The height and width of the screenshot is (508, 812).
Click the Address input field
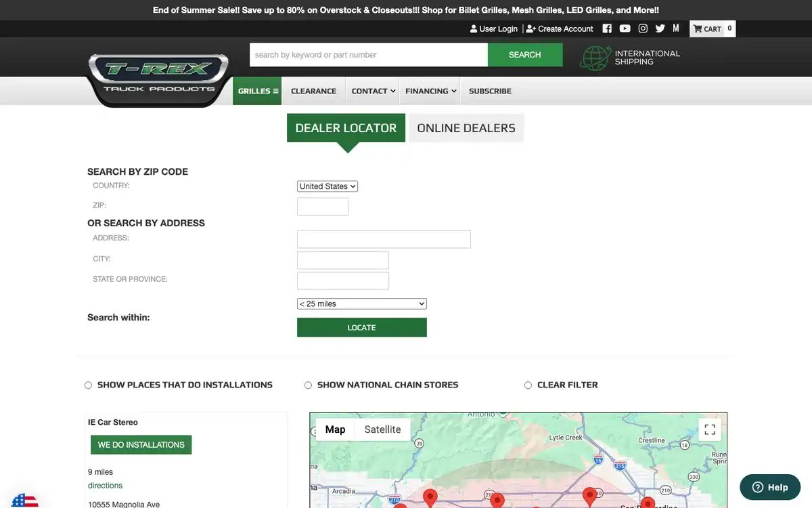(384, 239)
